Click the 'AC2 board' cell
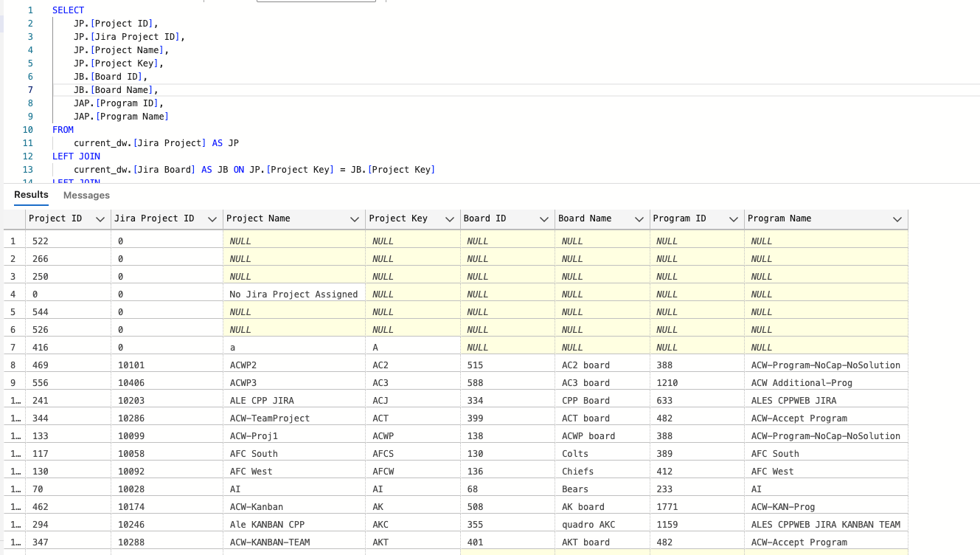The height and width of the screenshot is (555, 980). tap(602, 365)
